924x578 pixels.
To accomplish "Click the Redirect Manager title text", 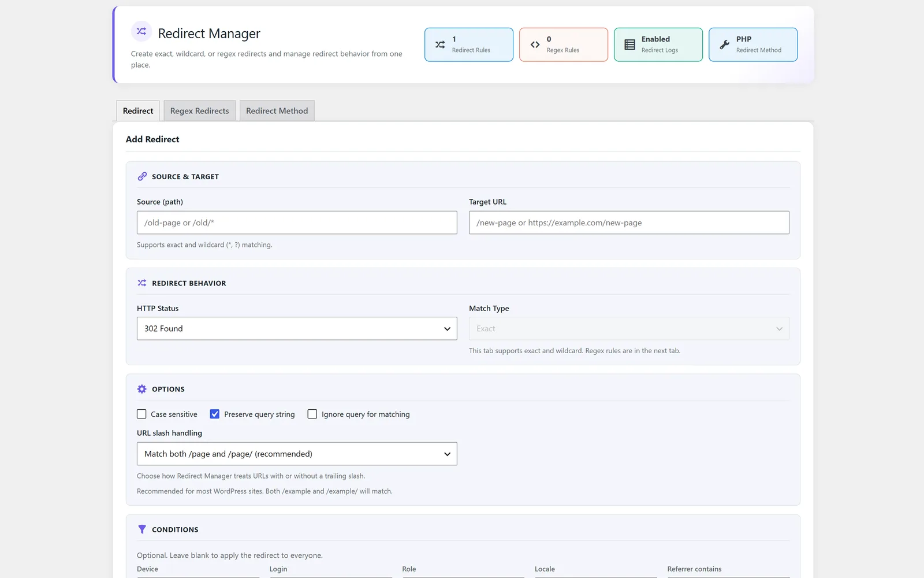I will click(x=209, y=34).
